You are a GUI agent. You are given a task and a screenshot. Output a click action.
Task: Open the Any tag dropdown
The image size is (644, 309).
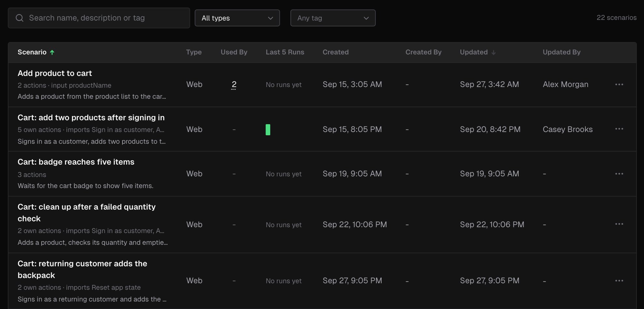coord(333,18)
